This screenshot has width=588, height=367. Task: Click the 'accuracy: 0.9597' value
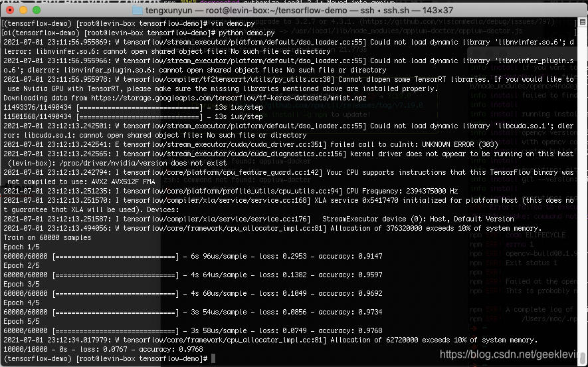click(350, 275)
